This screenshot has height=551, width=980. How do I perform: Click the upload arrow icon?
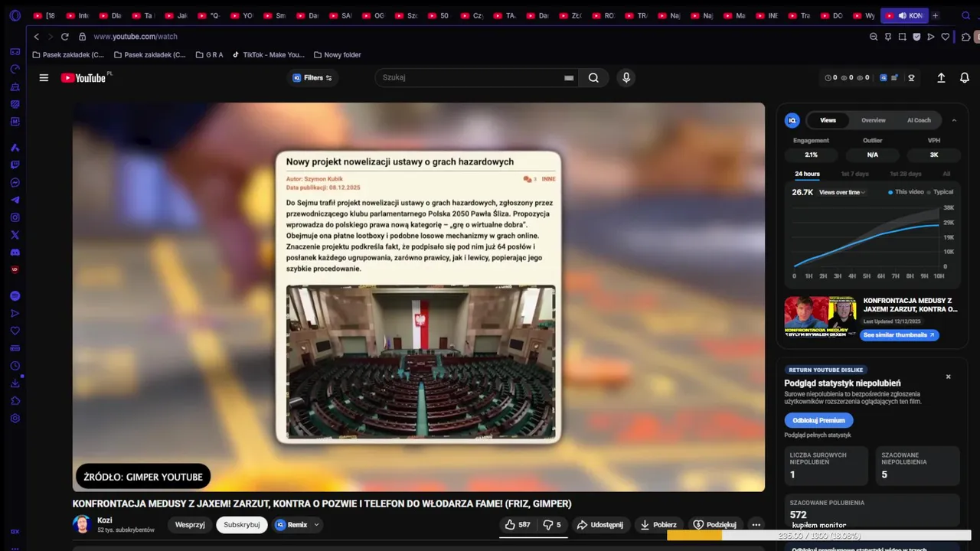[x=941, y=77]
